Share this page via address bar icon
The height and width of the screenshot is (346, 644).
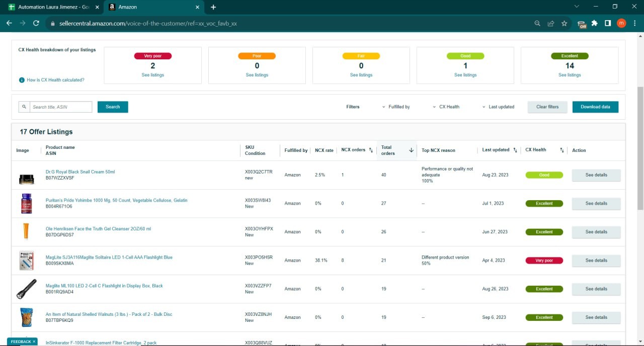(551, 23)
